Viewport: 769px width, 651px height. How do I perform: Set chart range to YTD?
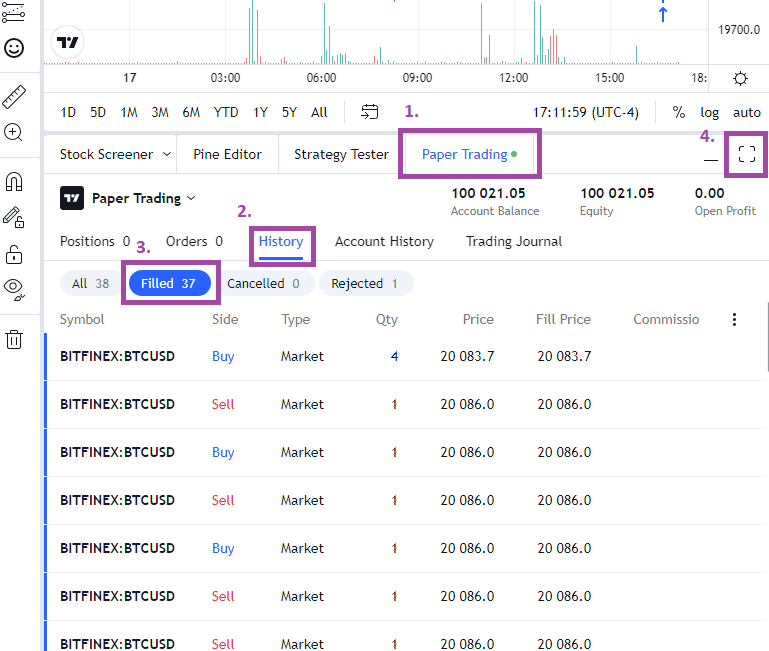[x=226, y=113]
